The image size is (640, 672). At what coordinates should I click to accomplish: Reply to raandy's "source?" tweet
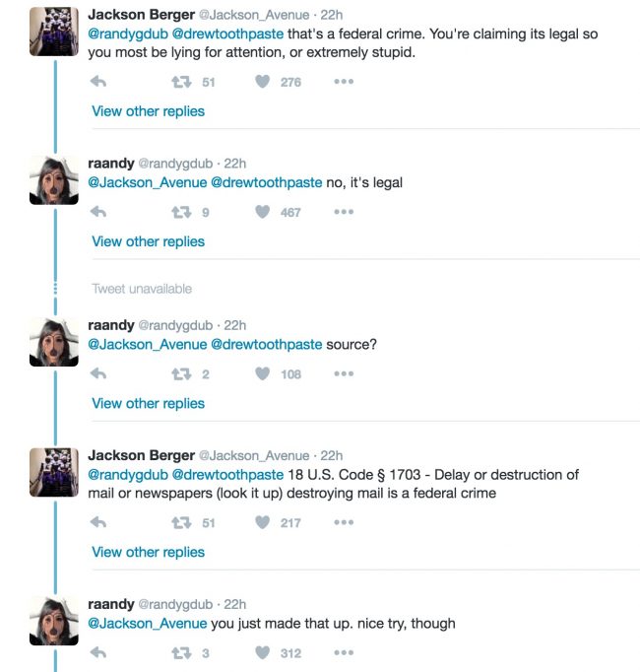coord(98,373)
